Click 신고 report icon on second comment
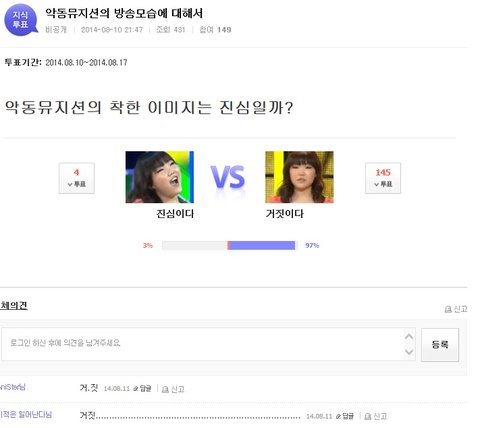 tap(368, 417)
